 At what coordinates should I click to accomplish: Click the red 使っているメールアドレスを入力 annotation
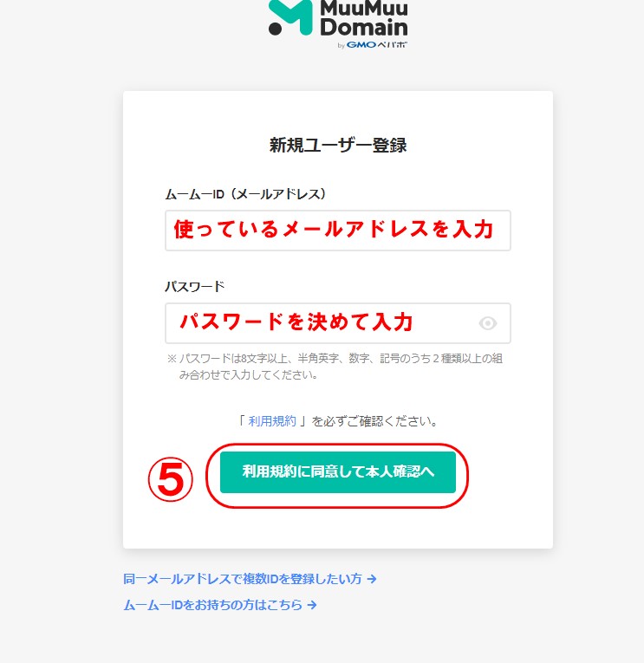tap(334, 230)
